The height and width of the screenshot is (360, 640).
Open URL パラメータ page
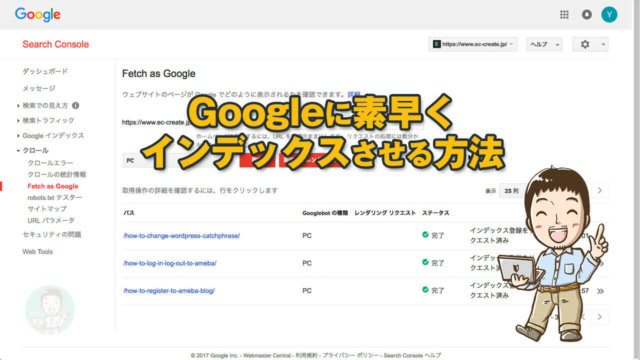pos(51,220)
